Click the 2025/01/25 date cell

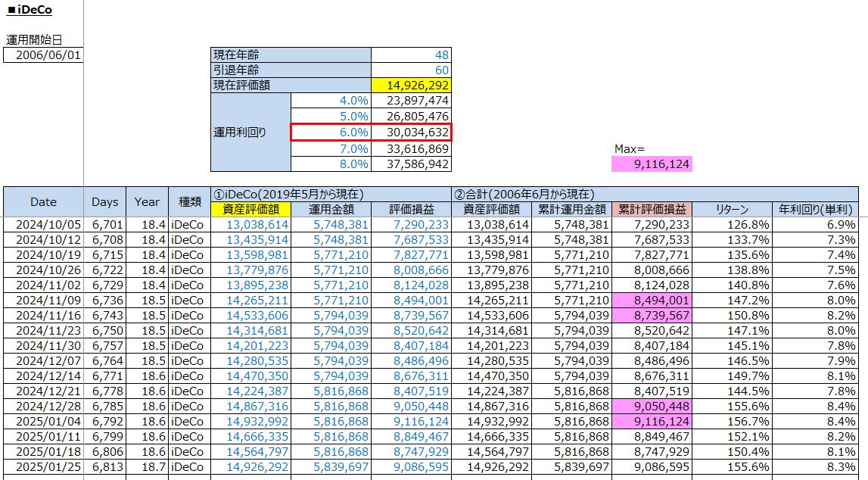click(x=43, y=466)
